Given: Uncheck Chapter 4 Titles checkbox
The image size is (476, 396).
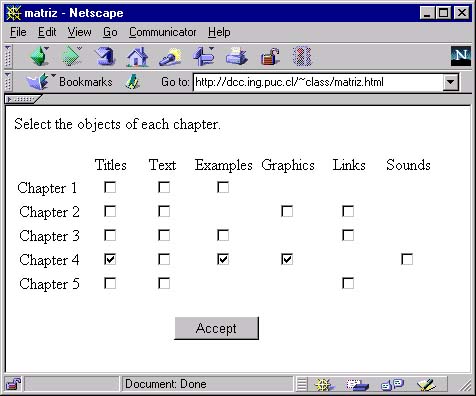Looking at the screenshot, I should [x=110, y=259].
